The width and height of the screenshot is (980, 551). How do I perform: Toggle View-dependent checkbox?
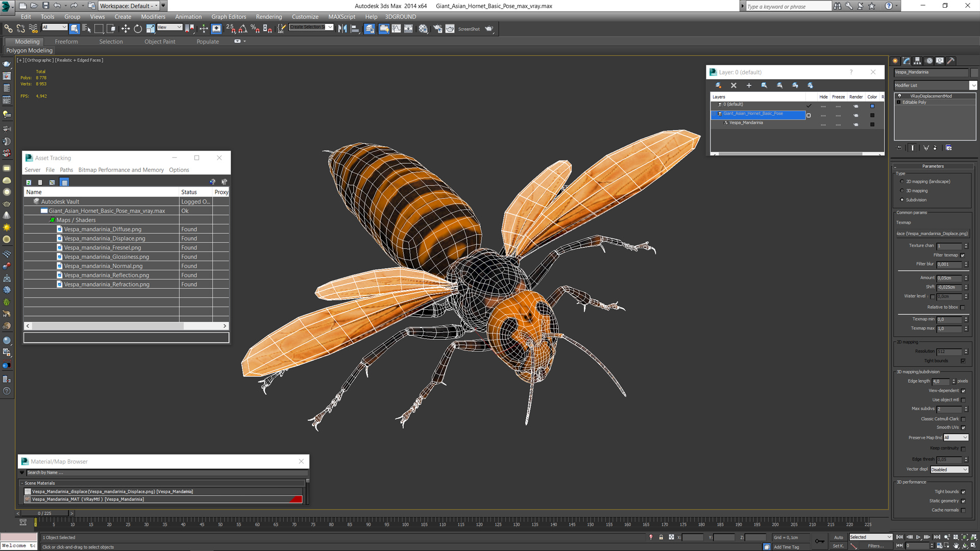tap(963, 391)
